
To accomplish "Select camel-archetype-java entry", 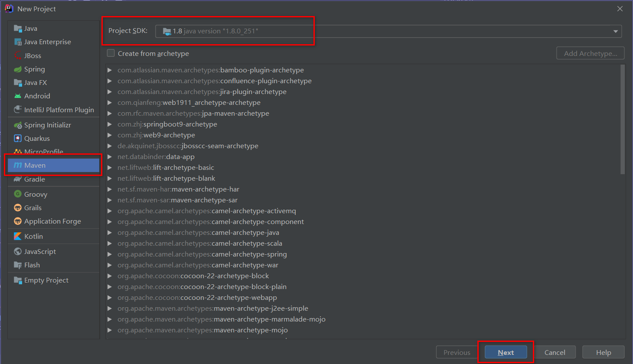I will click(198, 233).
